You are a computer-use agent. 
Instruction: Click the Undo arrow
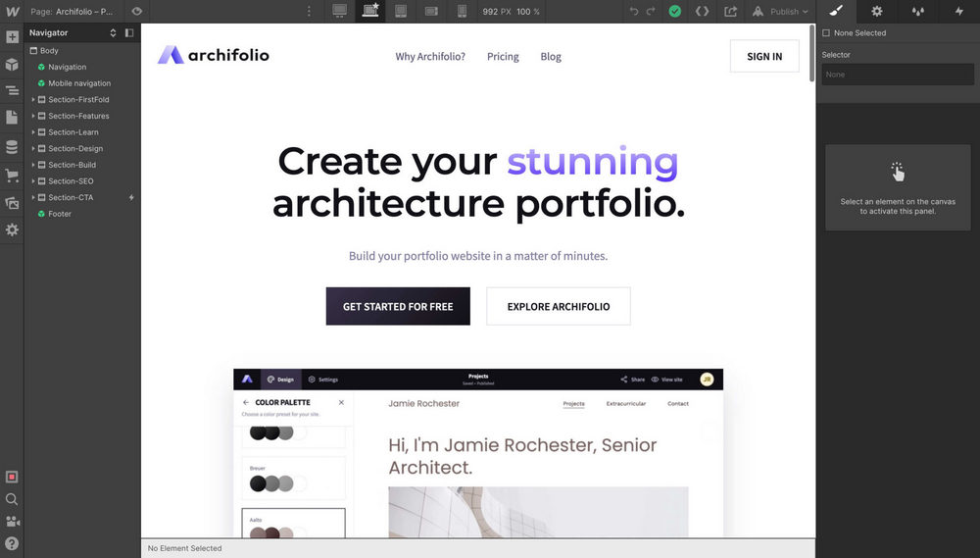pyautogui.click(x=634, y=11)
